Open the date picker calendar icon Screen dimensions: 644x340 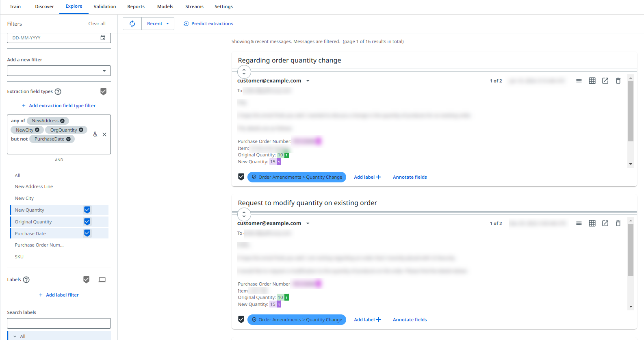coord(103,38)
